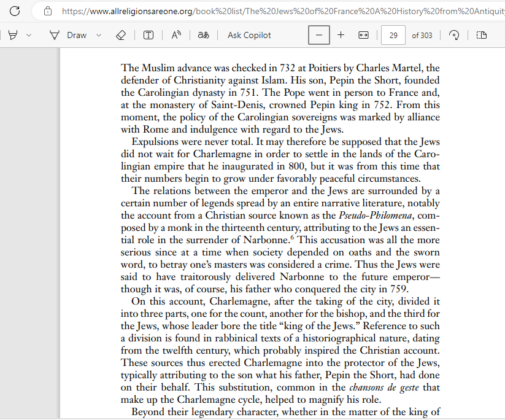Screen dimensions: 505x420
Task: Edit the page number field showing 29
Action: 393,35
